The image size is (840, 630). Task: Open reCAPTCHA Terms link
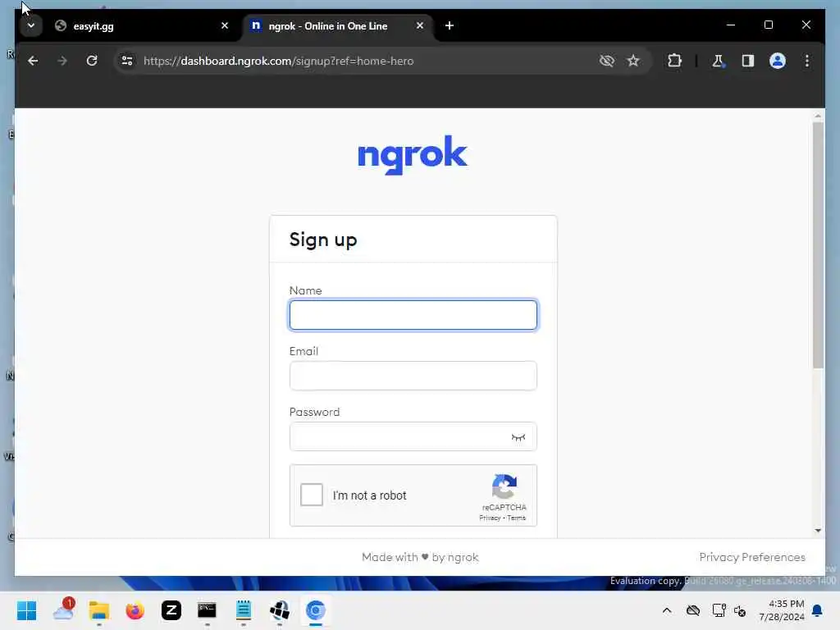(517, 518)
